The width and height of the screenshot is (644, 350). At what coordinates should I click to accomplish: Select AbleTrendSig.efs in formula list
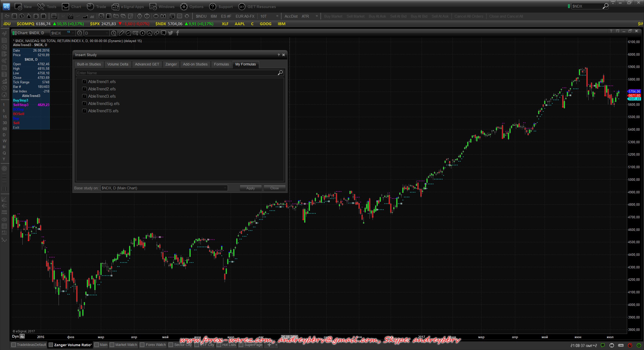104,103
